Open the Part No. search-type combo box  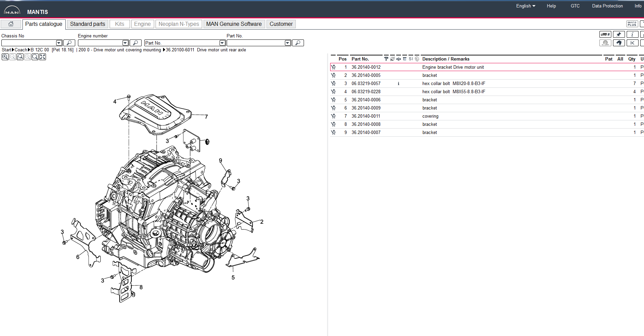222,43
